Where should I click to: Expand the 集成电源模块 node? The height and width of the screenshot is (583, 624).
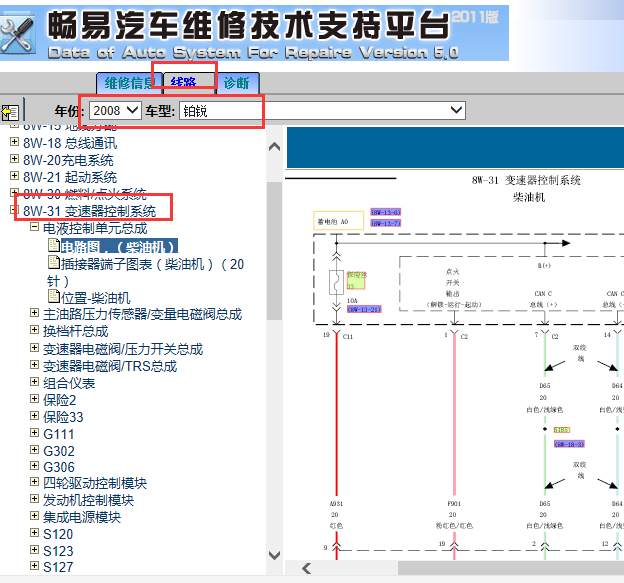point(35,516)
